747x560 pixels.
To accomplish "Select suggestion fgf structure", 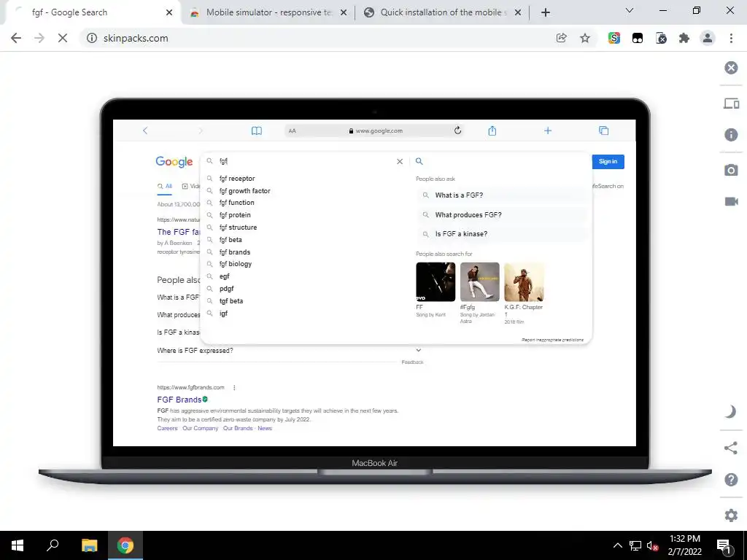I will tap(238, 227).
